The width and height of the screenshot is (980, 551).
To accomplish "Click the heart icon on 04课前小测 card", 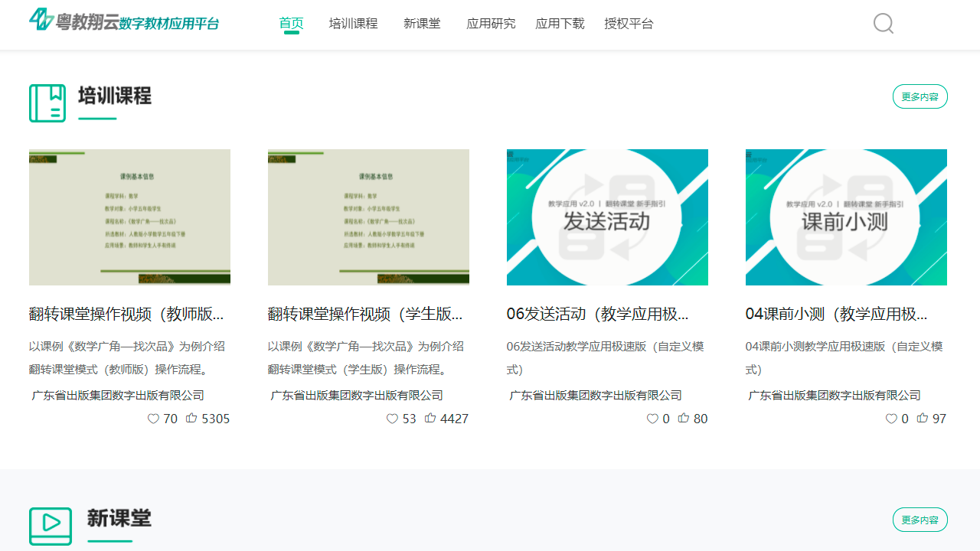I will click(x=890, y=418).
